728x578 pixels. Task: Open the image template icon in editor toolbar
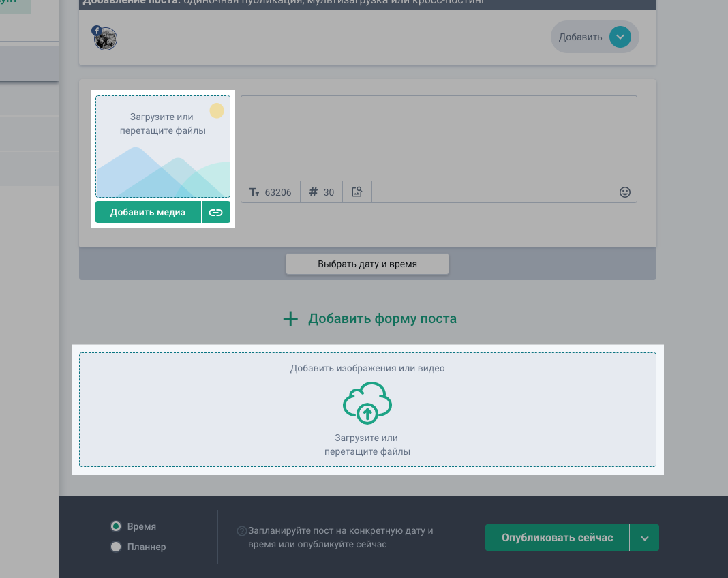[x=357, y=192]
